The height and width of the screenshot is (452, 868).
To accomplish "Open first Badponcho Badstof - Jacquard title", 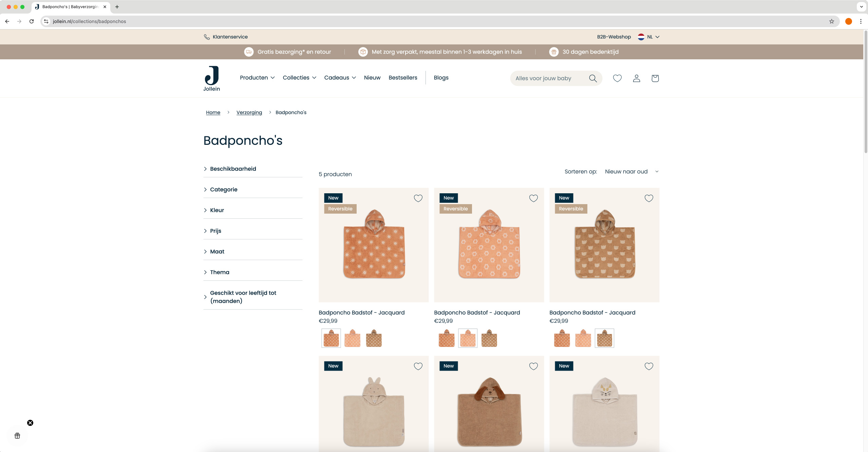I will click(361, 313).
